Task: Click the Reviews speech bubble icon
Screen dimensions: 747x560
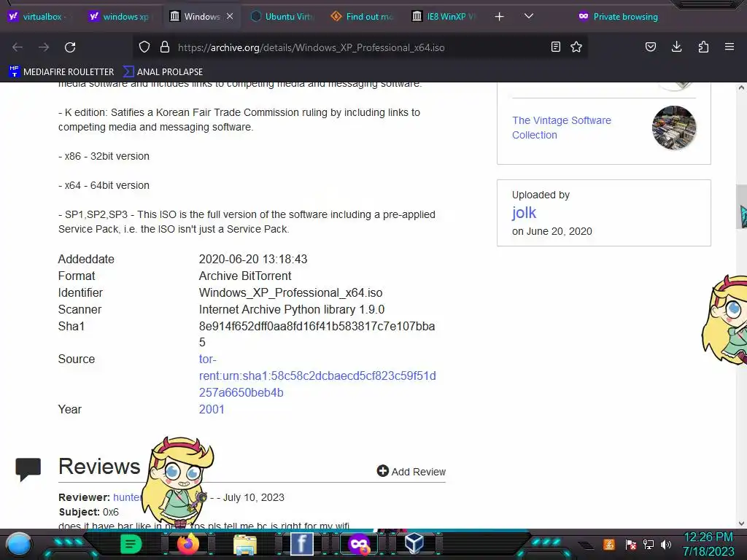Action: coord(28,469)
